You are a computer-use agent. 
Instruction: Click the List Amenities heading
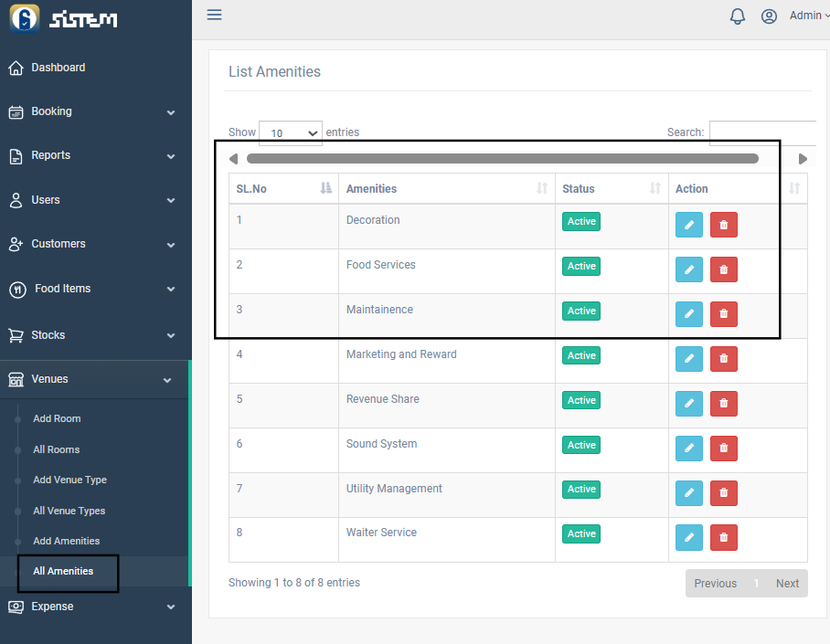[274, 71]
